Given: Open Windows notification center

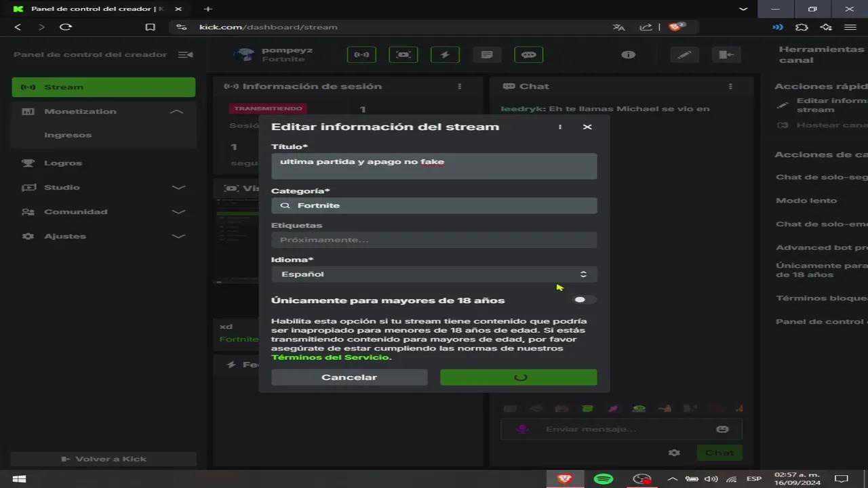Looking at the screenshot, I should pos(842,479).
